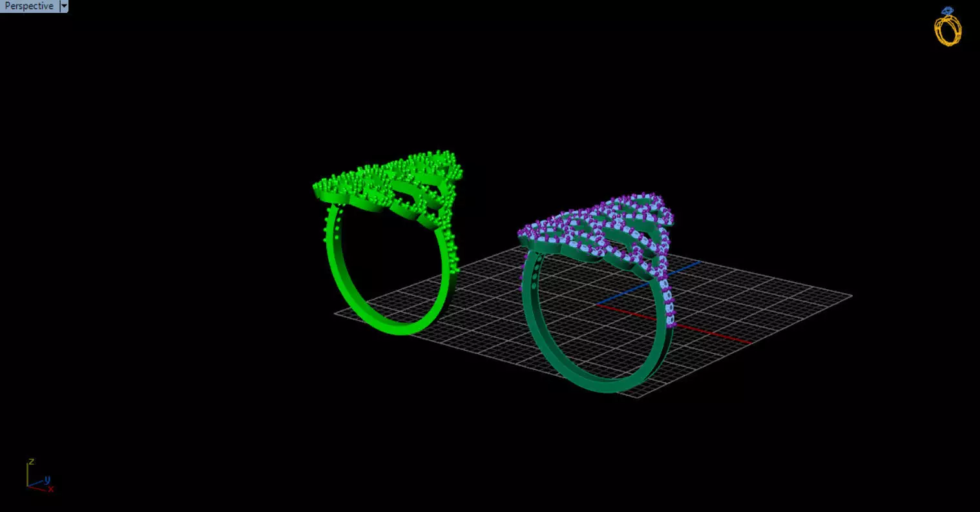980x512 pixels.
Task: Click the Perspective viewport label
Action: pyautogui.click(x=29, y=6)
